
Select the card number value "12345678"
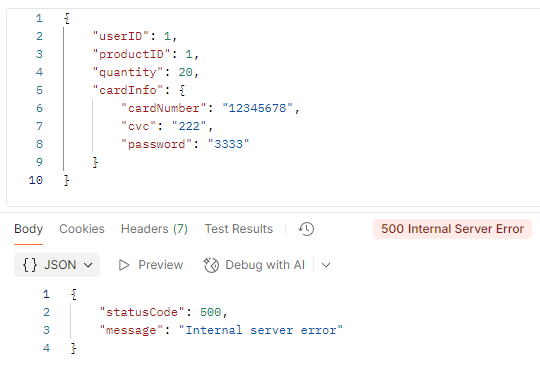(x=258, y=108)
